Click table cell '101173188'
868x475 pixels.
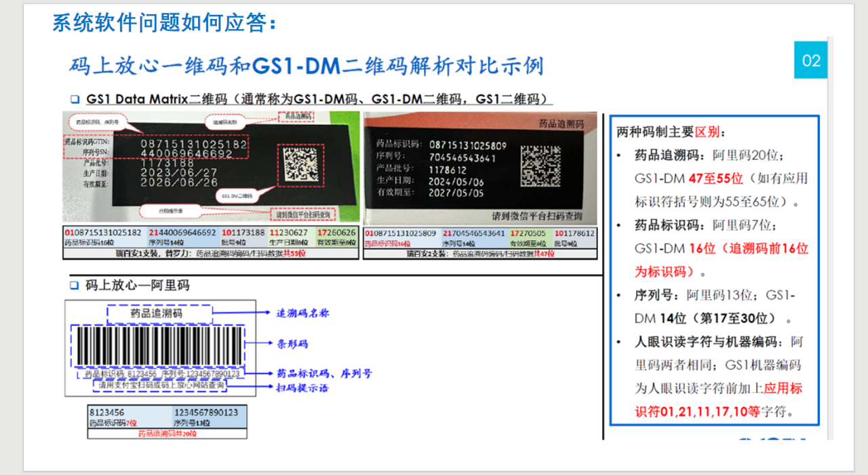point(242,233)
